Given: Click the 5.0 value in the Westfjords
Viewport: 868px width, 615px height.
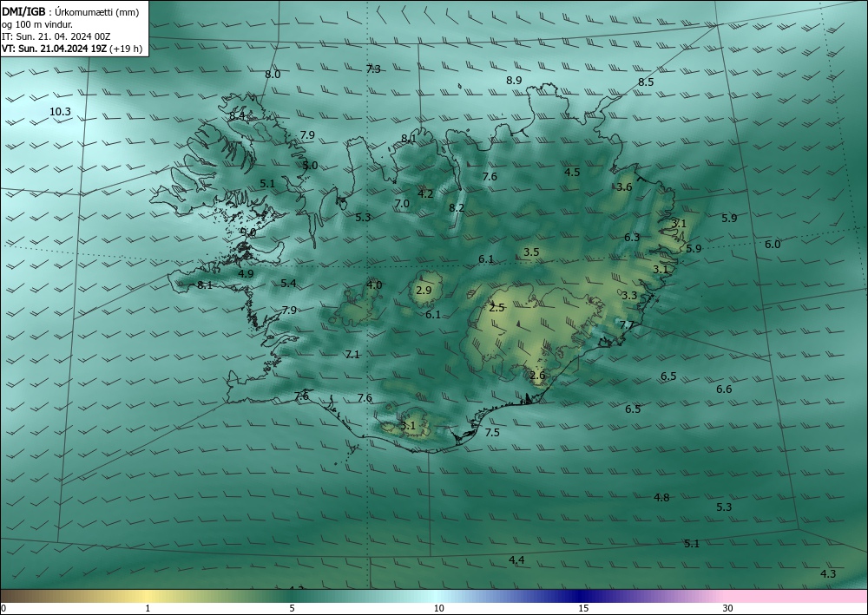Looking at the screenshot, I should pos(310,166).
